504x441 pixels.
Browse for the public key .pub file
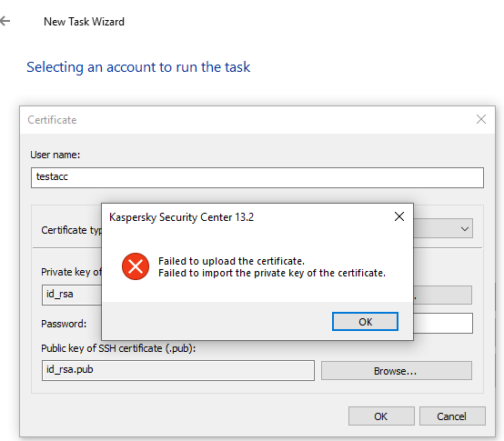click(x=397, y=371)
